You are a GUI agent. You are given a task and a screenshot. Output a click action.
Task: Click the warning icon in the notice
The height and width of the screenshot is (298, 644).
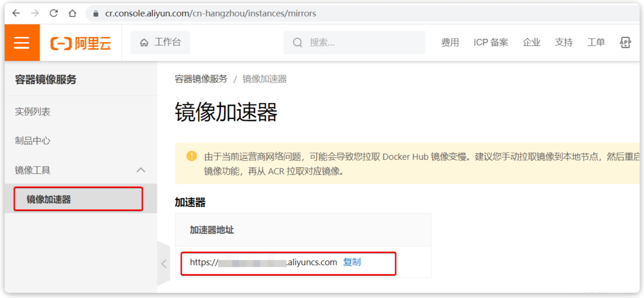(x=192, y=156)
